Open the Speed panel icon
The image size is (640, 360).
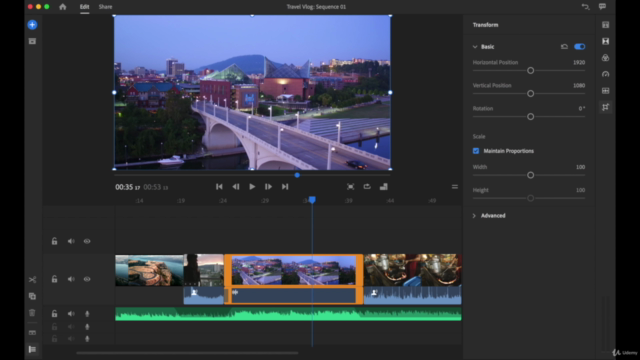click(605, 74)
